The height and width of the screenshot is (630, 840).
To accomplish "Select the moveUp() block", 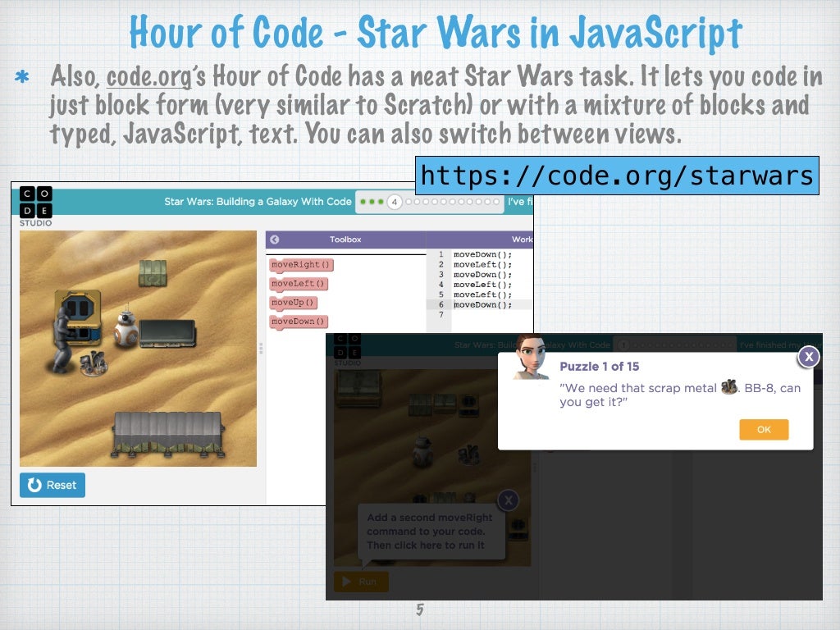I will pos(293,303).
